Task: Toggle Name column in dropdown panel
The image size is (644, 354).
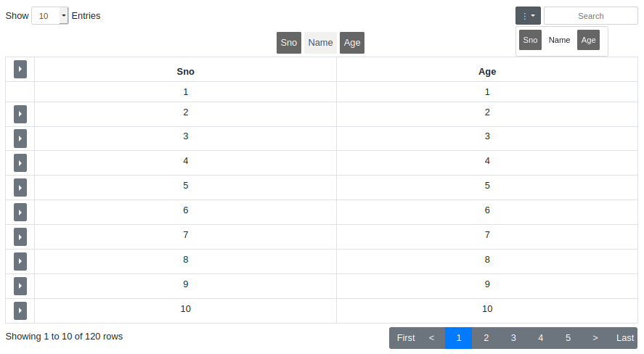Action: tap(559, 40)
